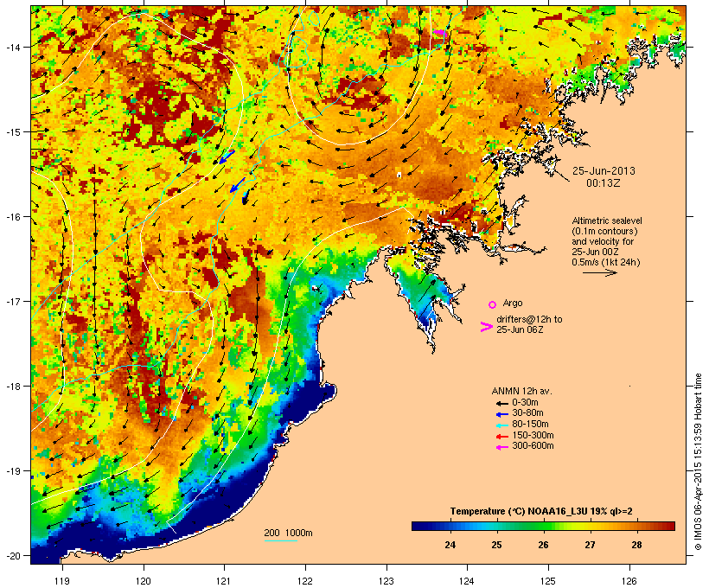
Task: Click the latitude axis label '-15'
Action: pos(12,132)
